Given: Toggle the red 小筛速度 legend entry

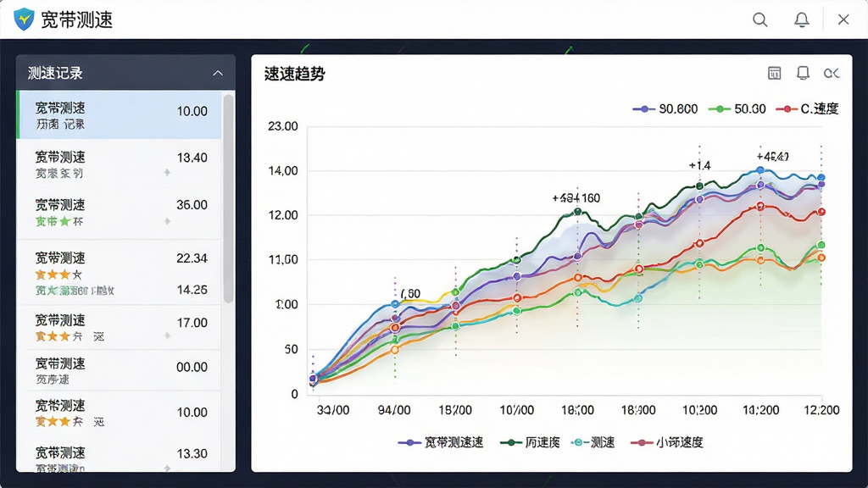Looking at the screenshot, I should point(666,442).
